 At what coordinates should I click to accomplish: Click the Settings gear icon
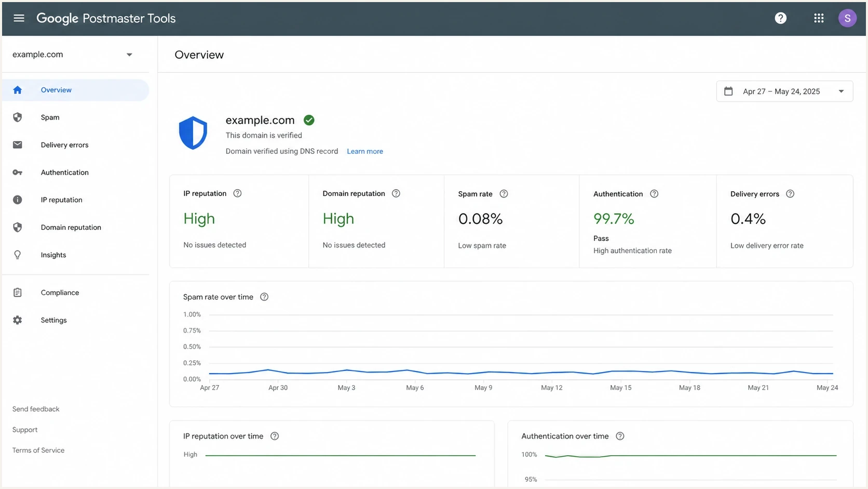click(18, 320)
